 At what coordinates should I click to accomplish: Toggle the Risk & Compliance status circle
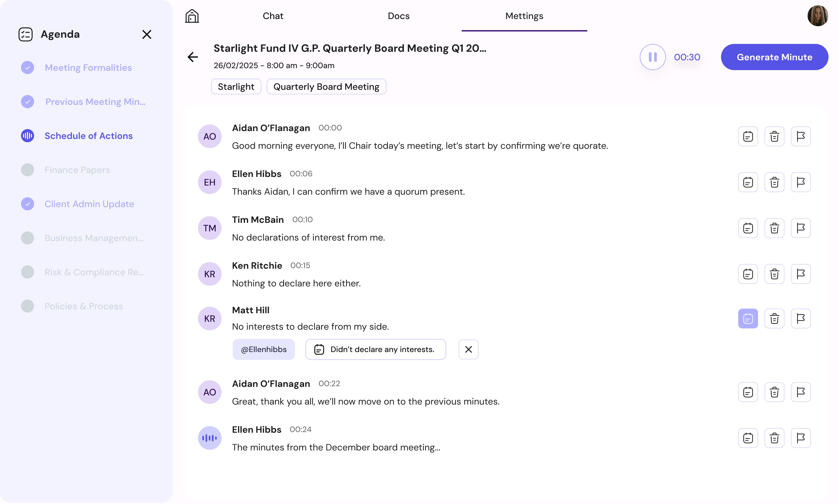point(28,272)
